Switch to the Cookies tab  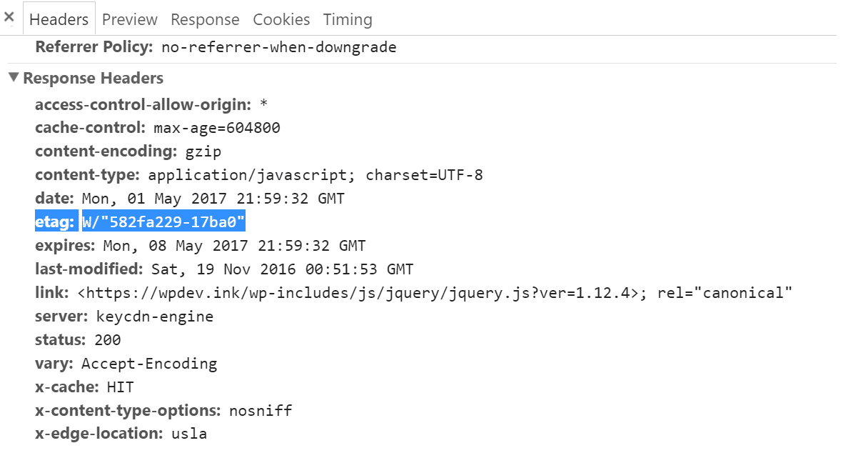click(281, 19)
